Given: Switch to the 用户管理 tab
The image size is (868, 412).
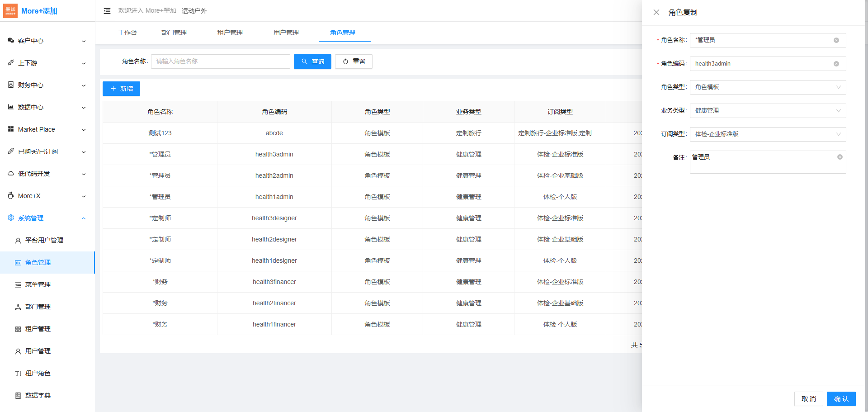Looking at the screenshot, I should [x=286, y=33].
